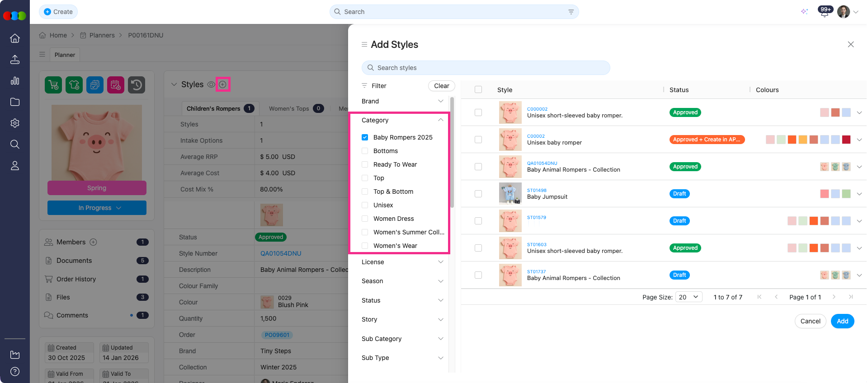Select the Baby Jumpsuit row checkbox
This screenshot has height=383, width=868.
coord(478,194)
